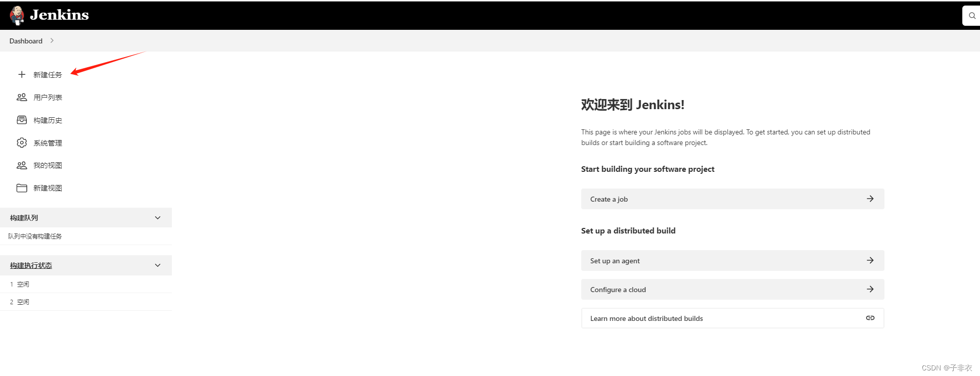980x376 pixels.
Task: Open 构建历史 sidebar entry
Action: click(x=48, y=120)
